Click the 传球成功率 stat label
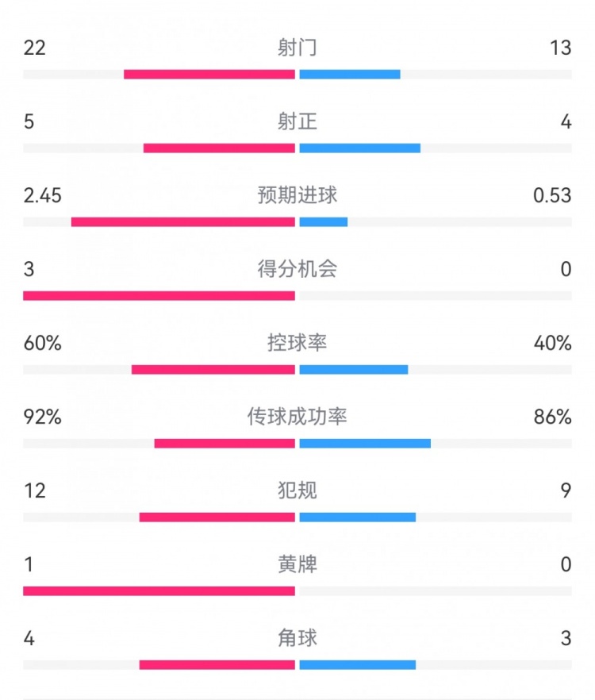 coord(297,417)
